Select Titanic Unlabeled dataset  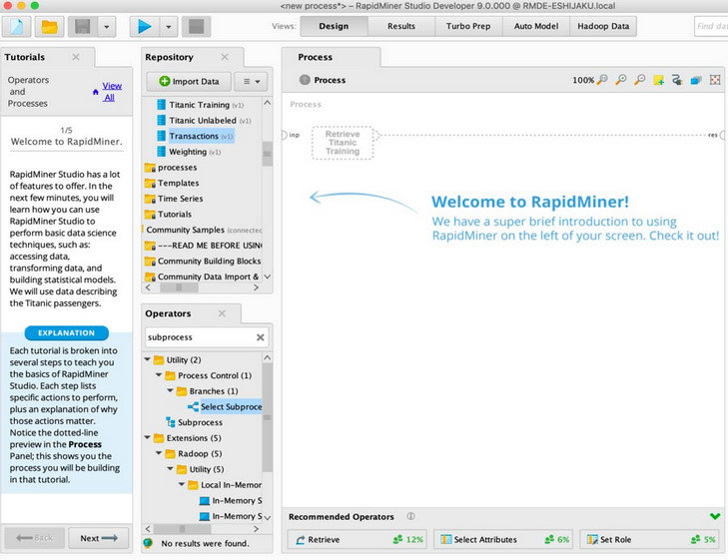(204, 120)
